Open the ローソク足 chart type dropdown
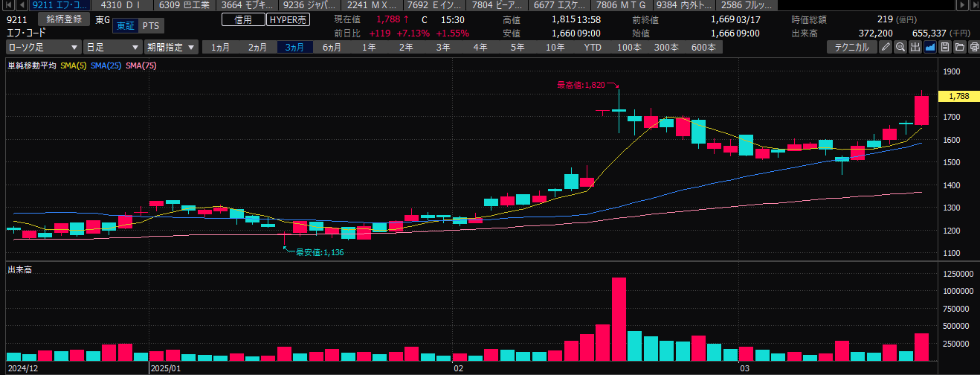 43,47
